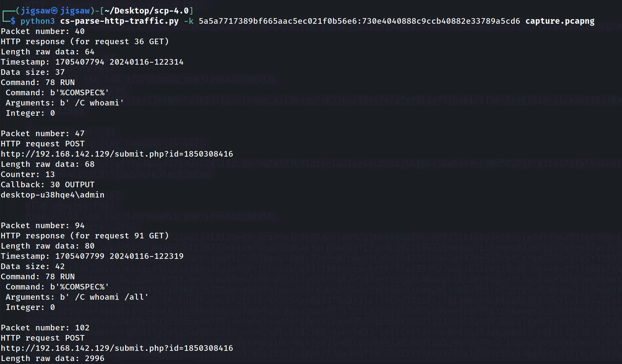Click the python3 command word

pos(38,21)
